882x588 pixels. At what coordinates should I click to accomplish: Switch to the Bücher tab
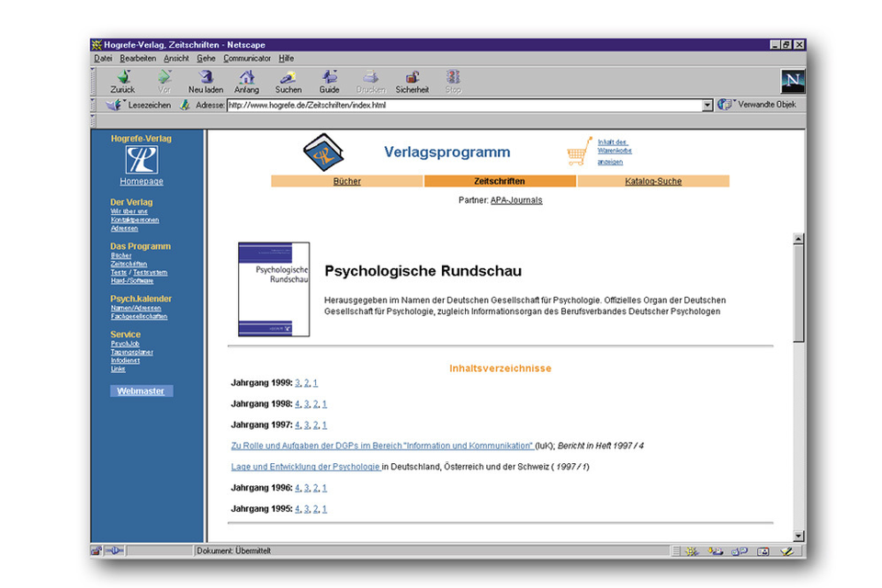point(346,181)
